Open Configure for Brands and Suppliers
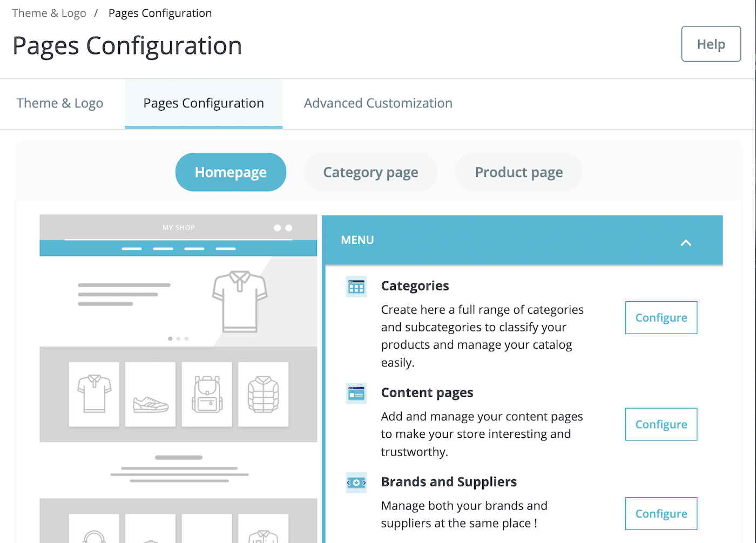The image size is (756, 543). (x=661, y=513)
